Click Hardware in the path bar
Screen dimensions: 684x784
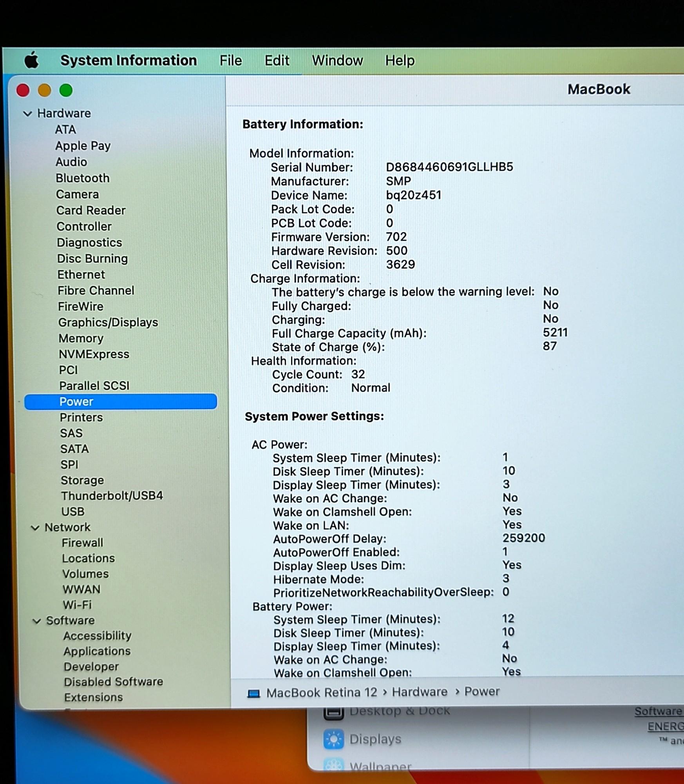pos(420,692)
